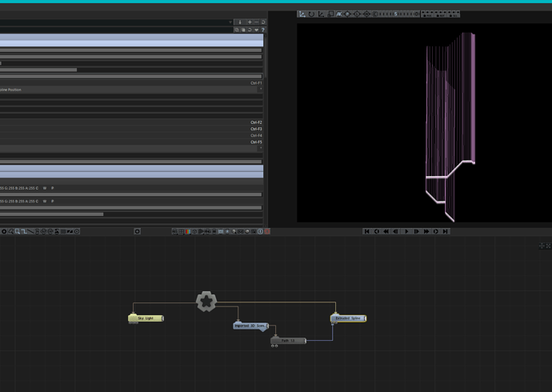Click the diagonal line icon in nodegraph toolbar
The height and width of the screenshot is (392, 552).
(x=30, y=231)
